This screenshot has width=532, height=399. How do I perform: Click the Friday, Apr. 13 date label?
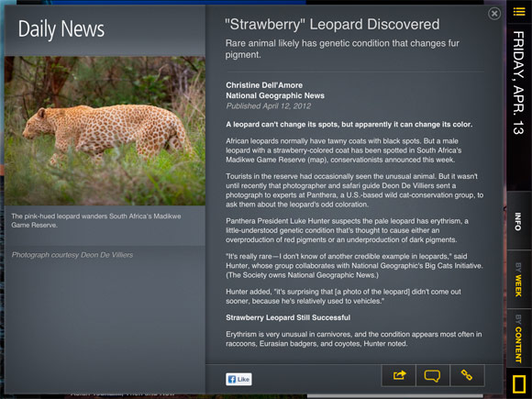[518, 83]
